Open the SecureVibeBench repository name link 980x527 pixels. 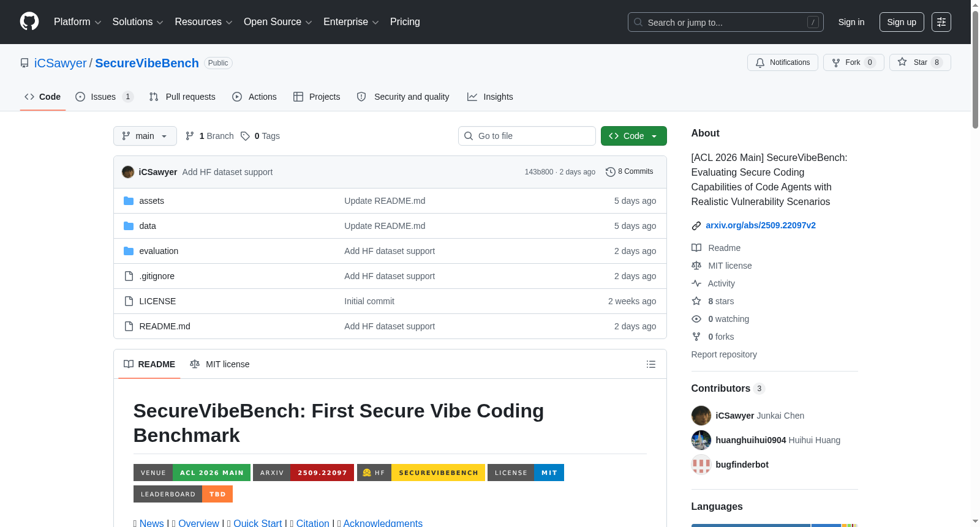147,63
